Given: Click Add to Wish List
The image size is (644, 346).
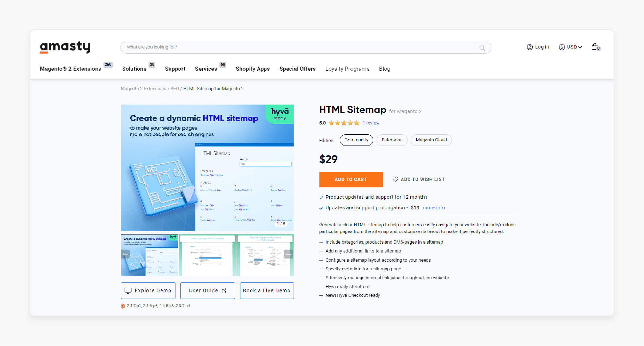Looking at the screenshot, I should click(x=419, y=179).
